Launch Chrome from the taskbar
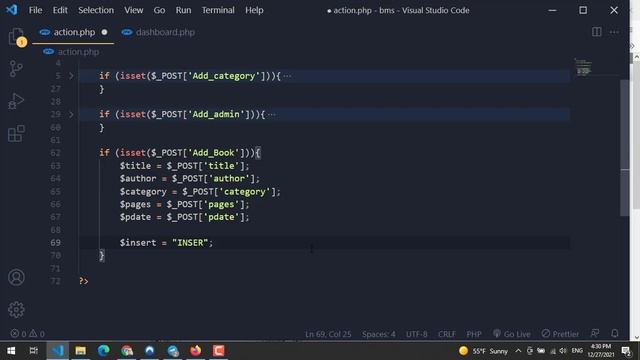This screenshot has height=360, width=640. click(127, 351)
